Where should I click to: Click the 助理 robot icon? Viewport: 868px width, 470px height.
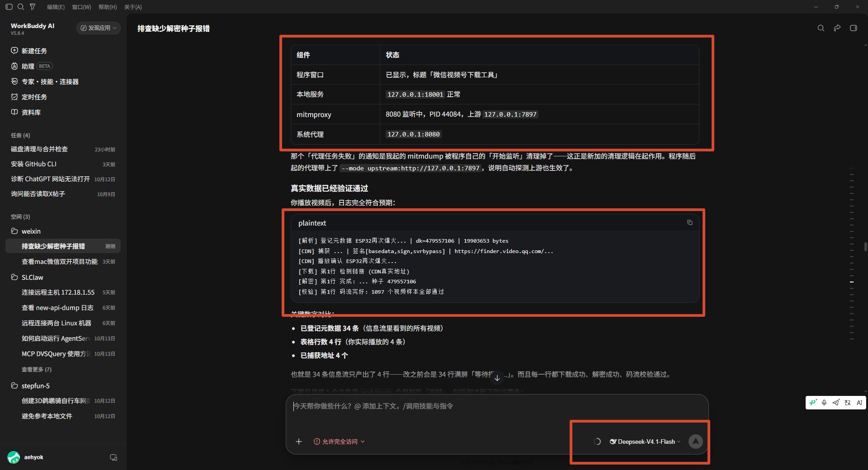coord(14,66)
